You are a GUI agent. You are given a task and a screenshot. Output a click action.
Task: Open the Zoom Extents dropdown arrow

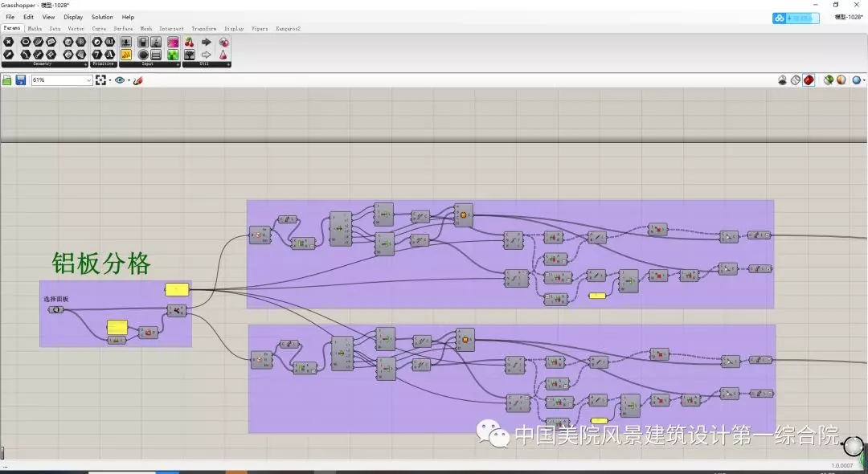point(109,80)
